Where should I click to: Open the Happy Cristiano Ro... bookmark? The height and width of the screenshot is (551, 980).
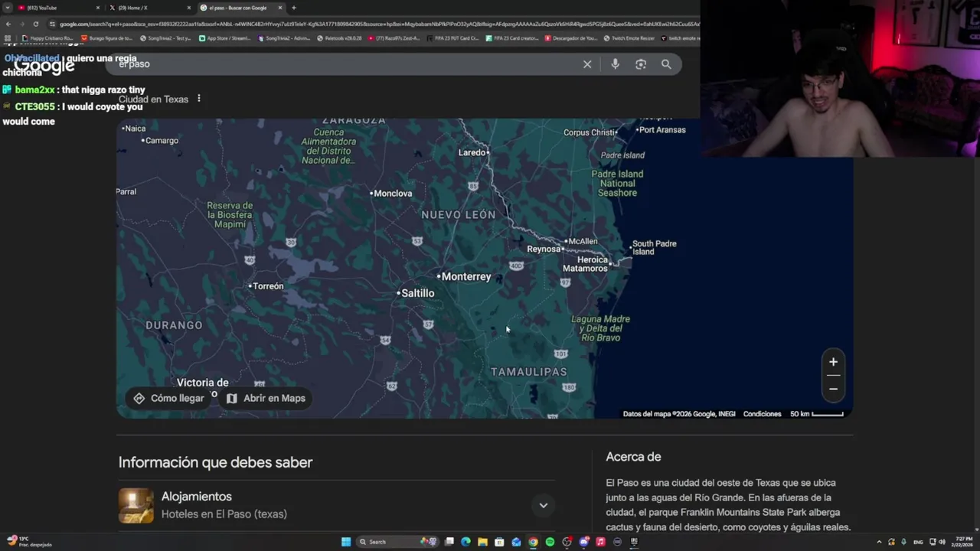(x=47, y=37)
